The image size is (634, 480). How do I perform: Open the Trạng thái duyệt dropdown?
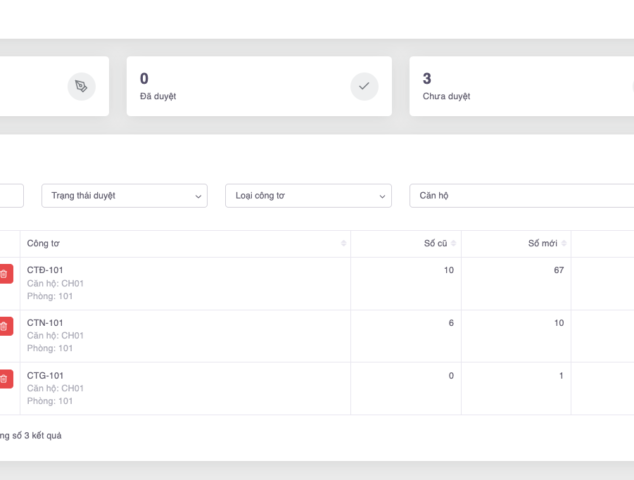click(124, 196)
